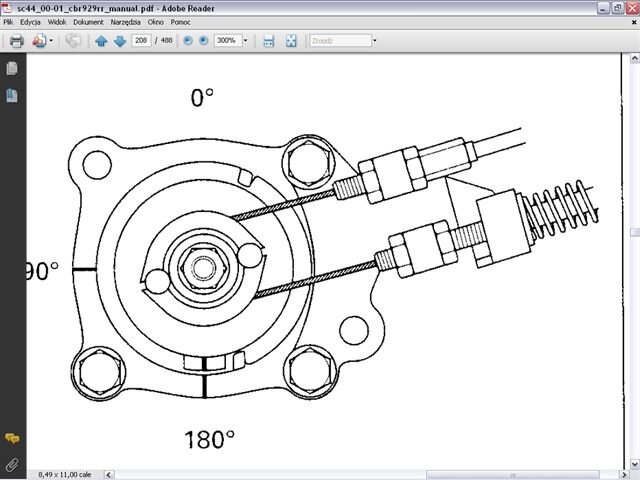Click the Print icon in the toolbar

(16, 41)
